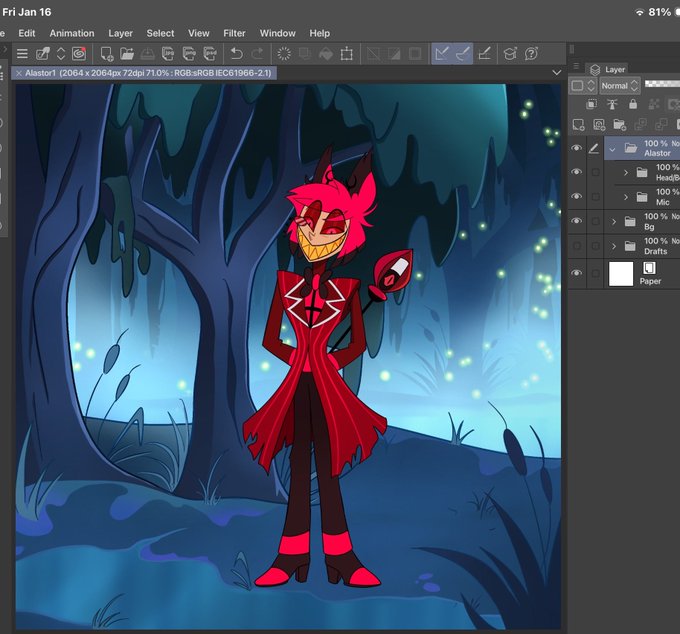Click the Paper layer page icon

pyautogui.click(x=649, y=268)
